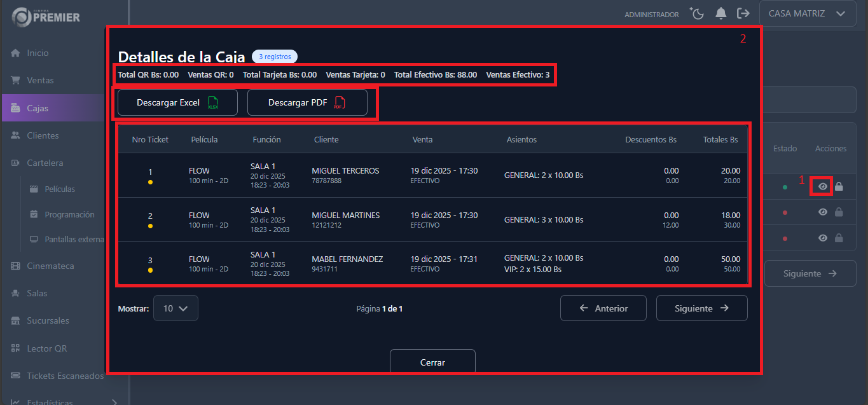The image size is (868, 405).
Task: Open the Mostrar page size dropdown
Action: pos(176,308)
